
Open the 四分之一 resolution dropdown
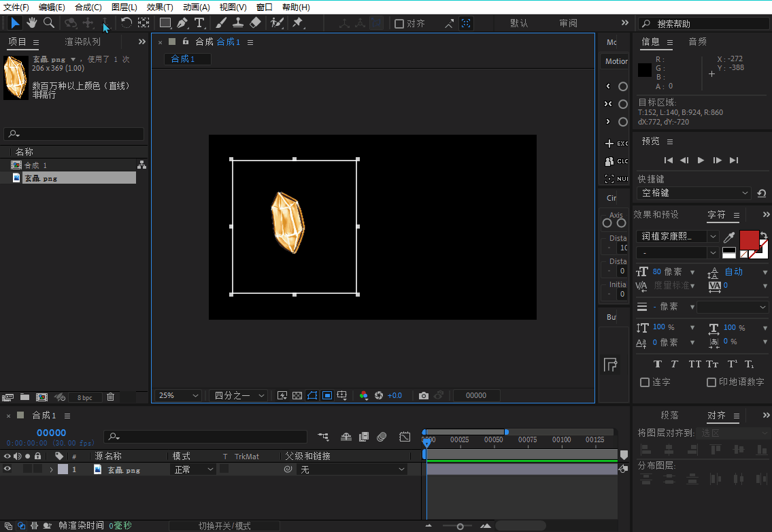coord(238,395)
